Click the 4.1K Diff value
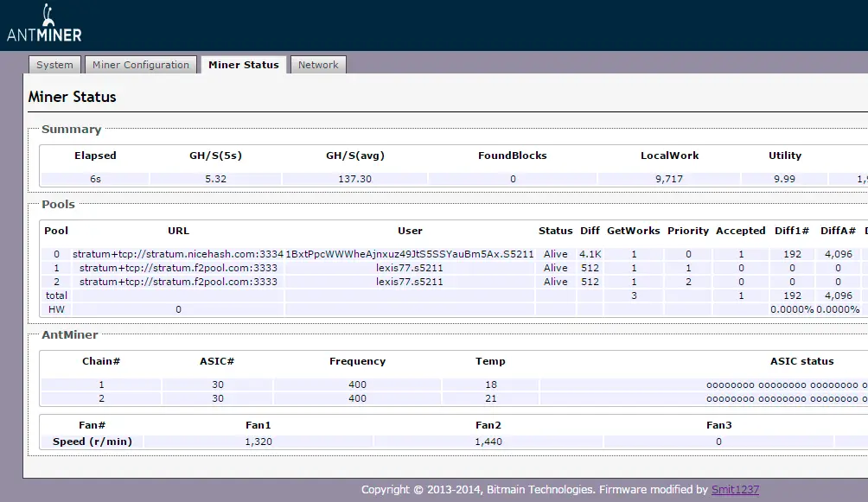The width and height of the screenshot is (868, 502). pyautogui.click(x=590, y=254)
